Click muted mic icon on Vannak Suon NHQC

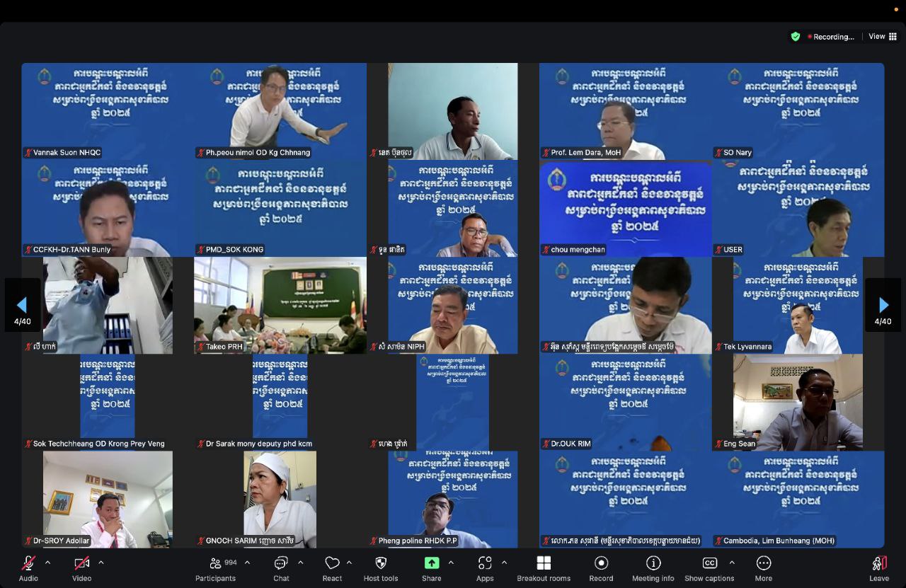28,153
